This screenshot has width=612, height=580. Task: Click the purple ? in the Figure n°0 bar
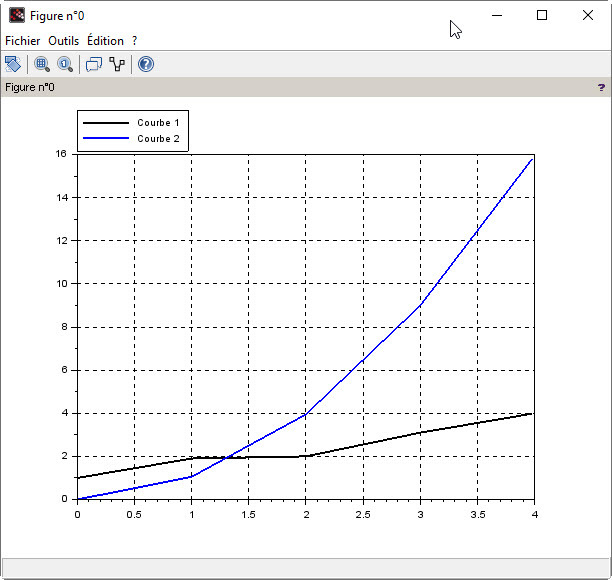601,87
